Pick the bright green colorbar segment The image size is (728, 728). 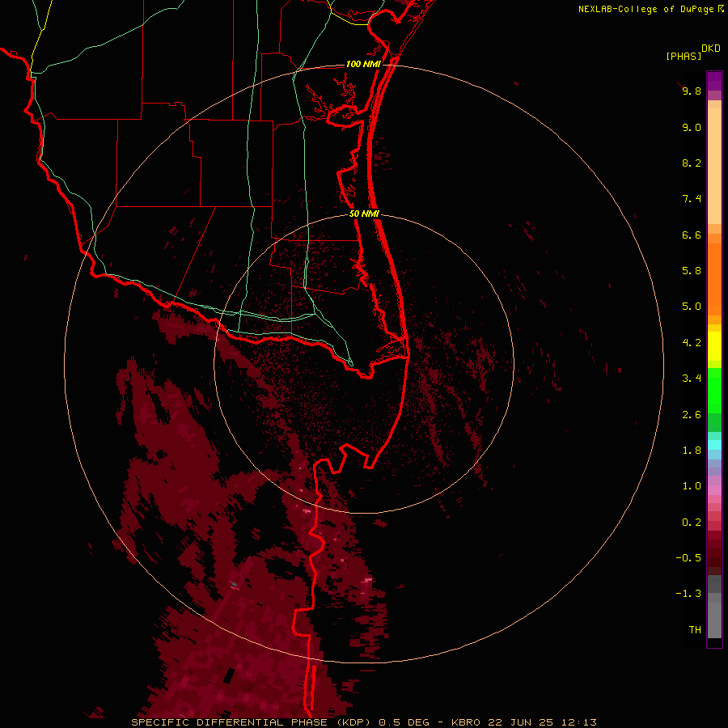pyautogui.click(x=714, y=392)
